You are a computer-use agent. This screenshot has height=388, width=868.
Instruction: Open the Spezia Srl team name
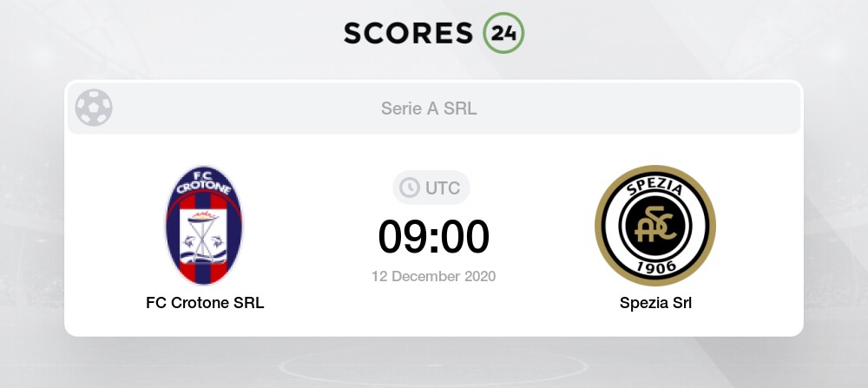(655, 304)
